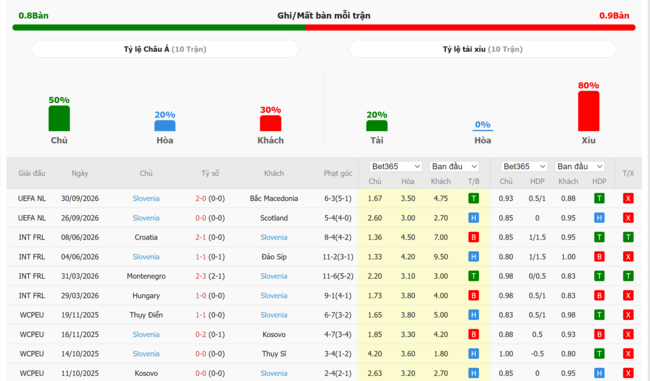The width and height of the screenshot is (650, 381).
Task: Click blue H T/B badge in Thụy Điển row
Action: 473,315
